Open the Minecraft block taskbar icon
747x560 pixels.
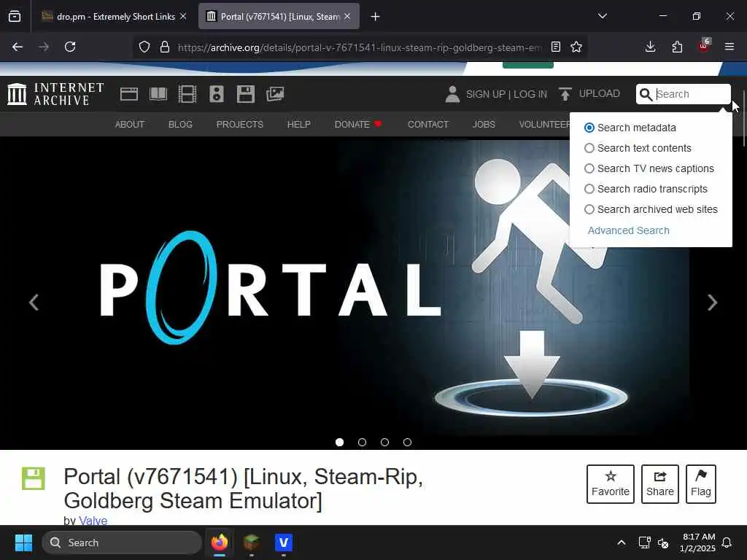[252, 542]
